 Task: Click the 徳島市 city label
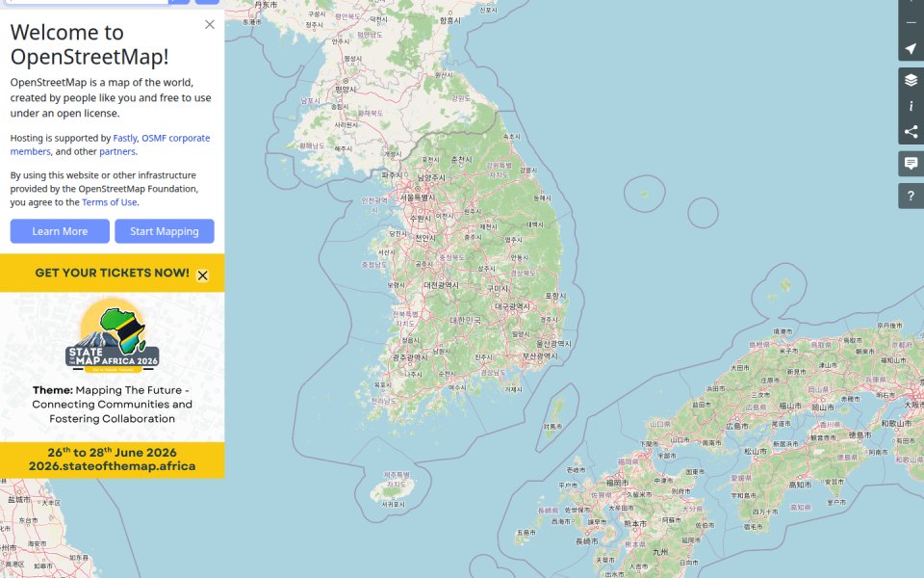pos(860,435)
